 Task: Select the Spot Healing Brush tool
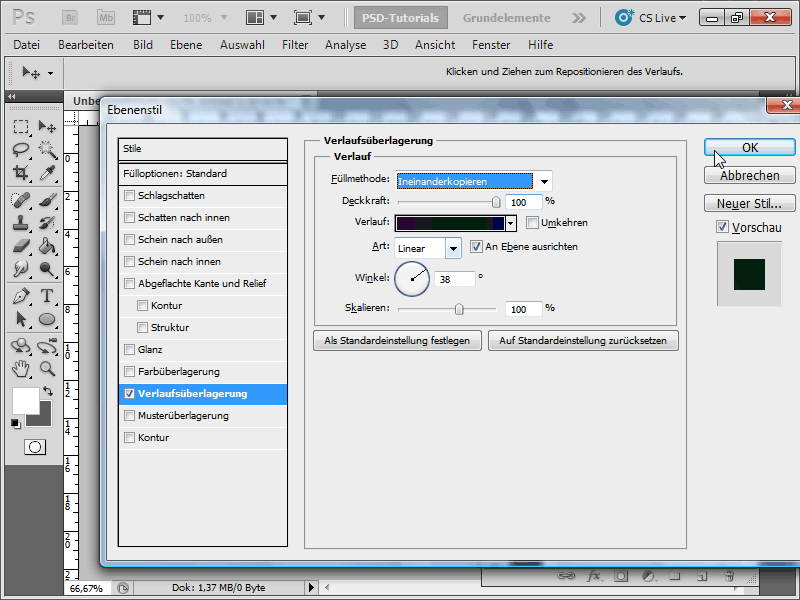[x=21, y=200]
